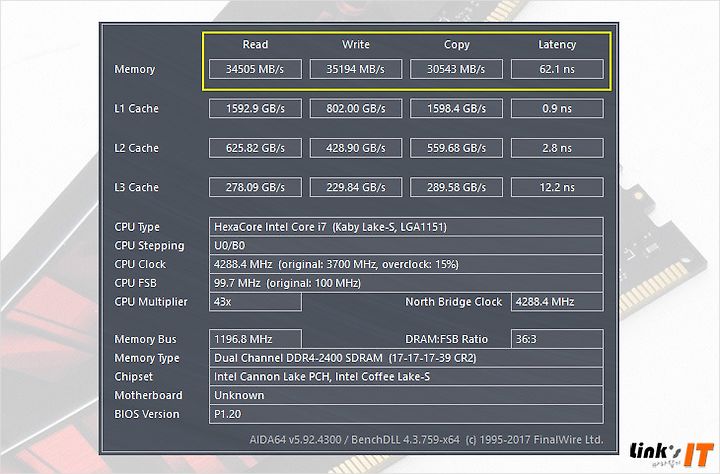Image resolution: width=720 pixels, height=474 pixels.
Task: Click the L1 Cache row label
Action: tap(136, 108)
